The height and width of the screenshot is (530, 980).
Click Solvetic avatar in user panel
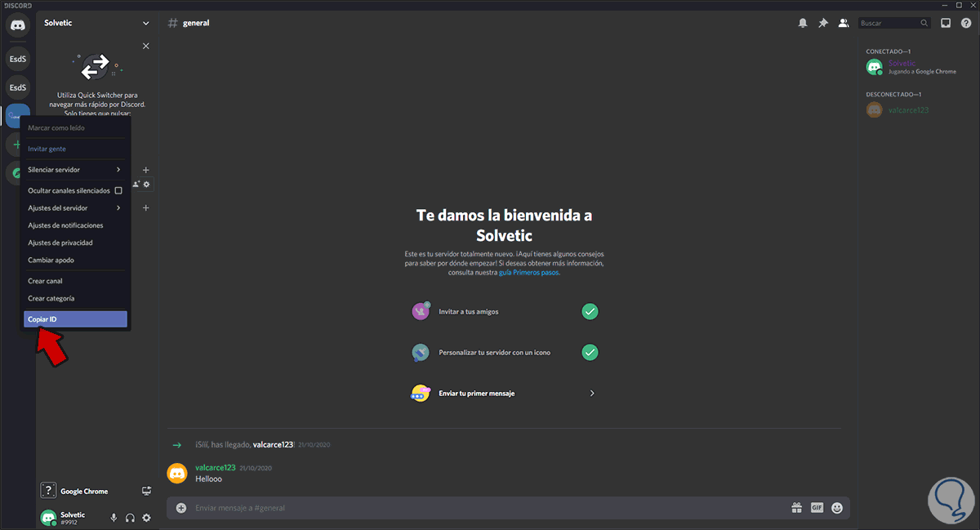pyautogui.click(x=48, y=517)
